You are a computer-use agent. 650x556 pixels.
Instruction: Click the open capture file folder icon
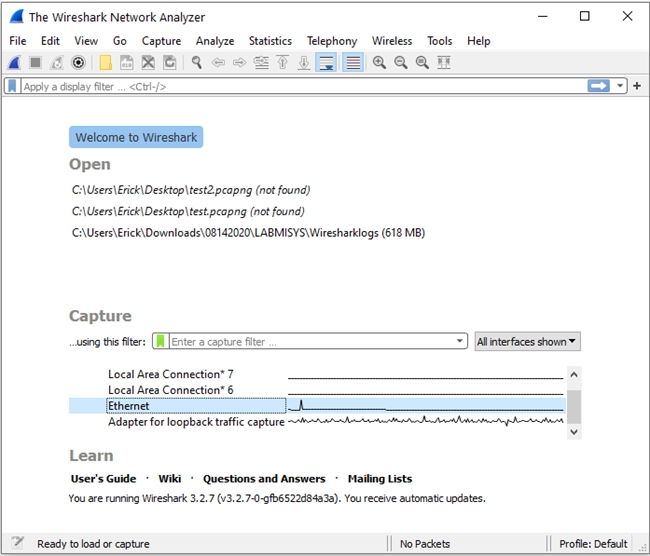(x=105, y=63)
